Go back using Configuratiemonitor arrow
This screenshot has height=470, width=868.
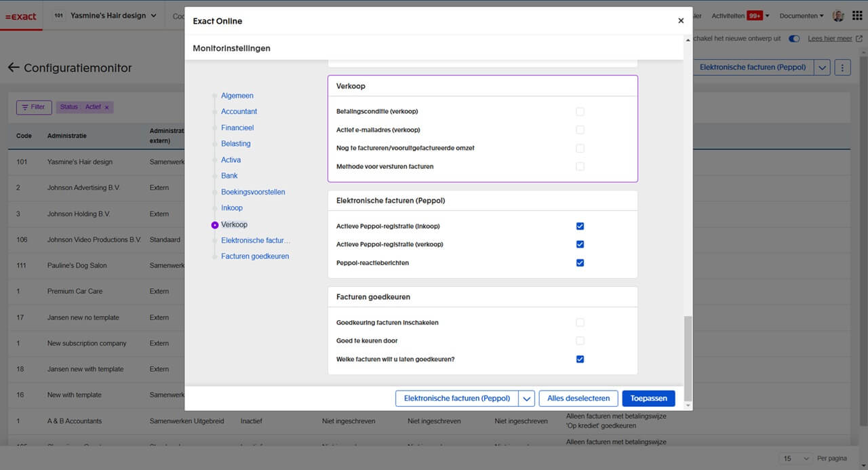point(14,68)
